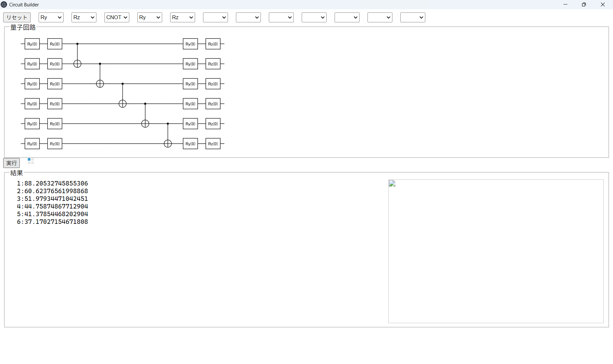Click last Ry(0) gate on fourth qubit

[x=191, y=104]
